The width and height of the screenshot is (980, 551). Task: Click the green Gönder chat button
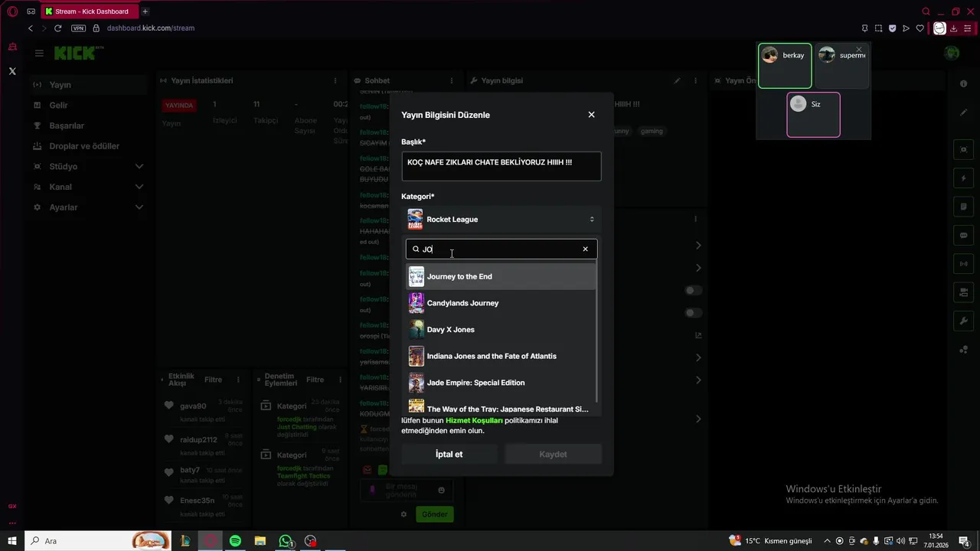coord(435,514)
